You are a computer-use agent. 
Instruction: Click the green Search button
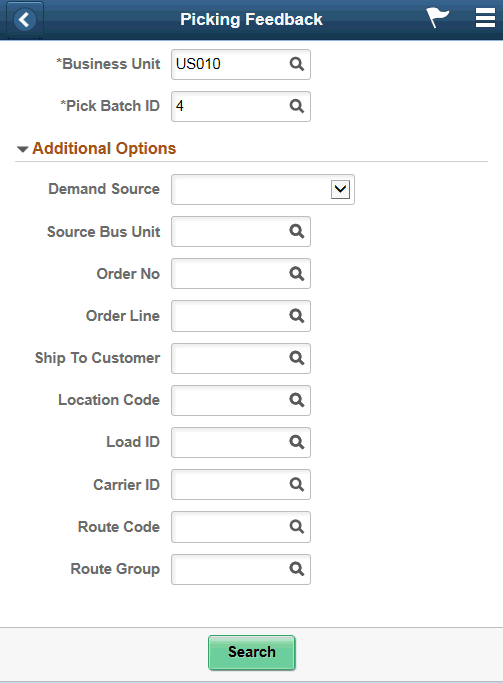(x=252, y=652)
